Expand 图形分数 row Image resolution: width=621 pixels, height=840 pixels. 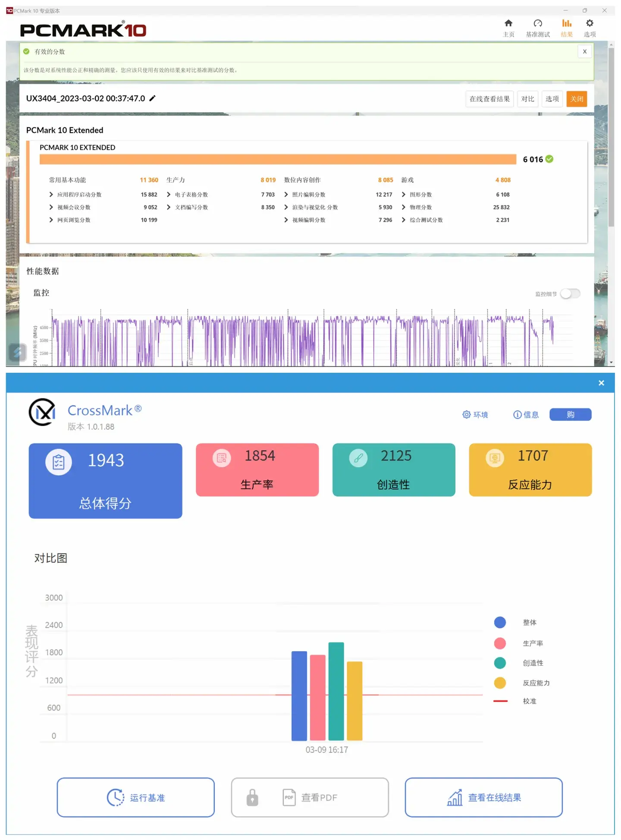pyautogui.click(x=403, y=195)
